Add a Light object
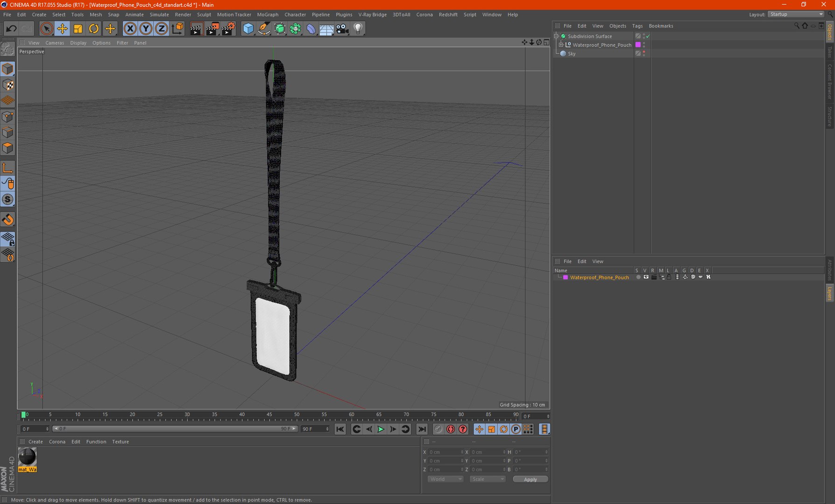This screenshot has height=504, width=835. tap(358, 28)
